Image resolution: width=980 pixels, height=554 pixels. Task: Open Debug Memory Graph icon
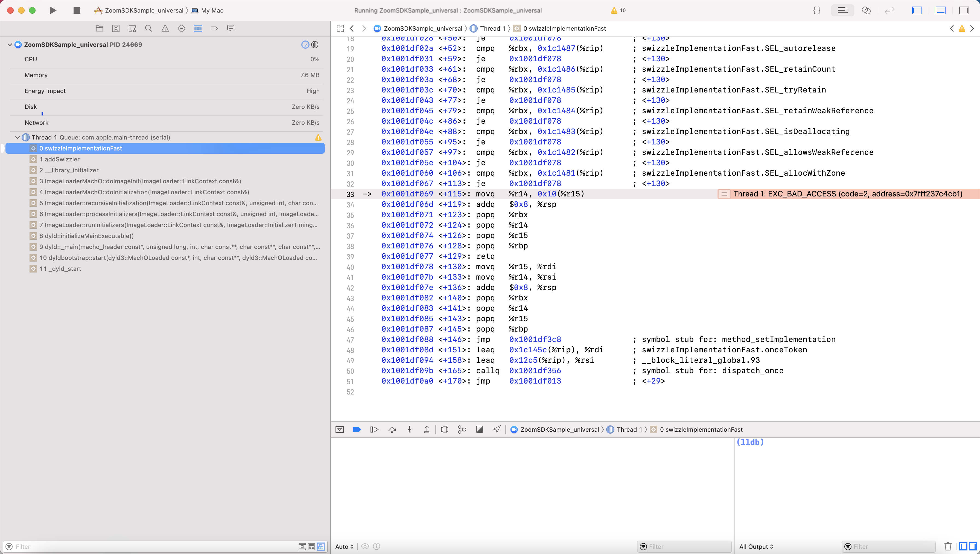462,430
